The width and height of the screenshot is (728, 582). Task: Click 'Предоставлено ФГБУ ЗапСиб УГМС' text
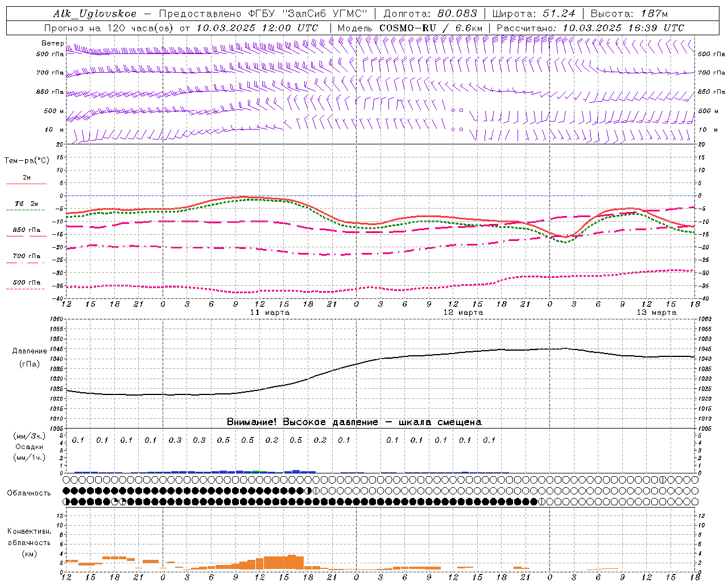[263, 14]
